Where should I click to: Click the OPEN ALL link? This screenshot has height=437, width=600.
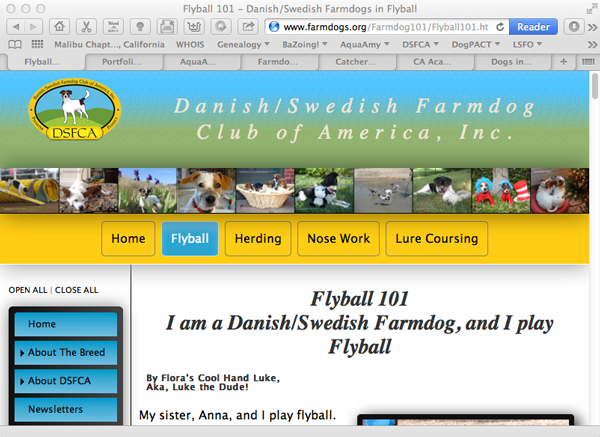click(28, 290)
